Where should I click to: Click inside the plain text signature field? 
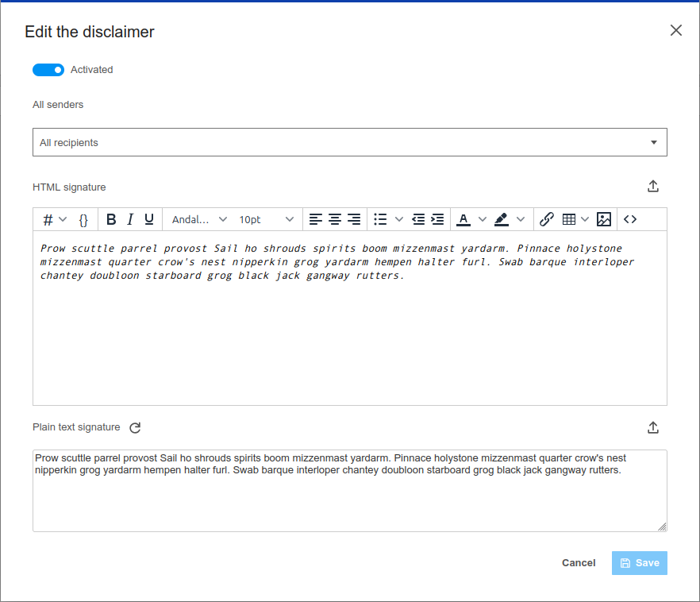(x=349, y=500)
